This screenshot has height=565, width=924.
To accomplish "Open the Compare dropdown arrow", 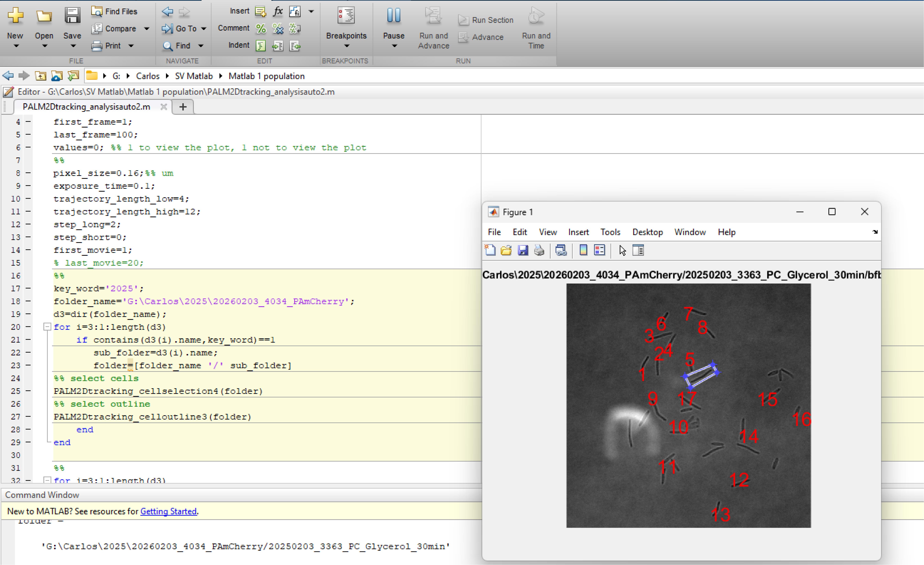I will [147, 29].
